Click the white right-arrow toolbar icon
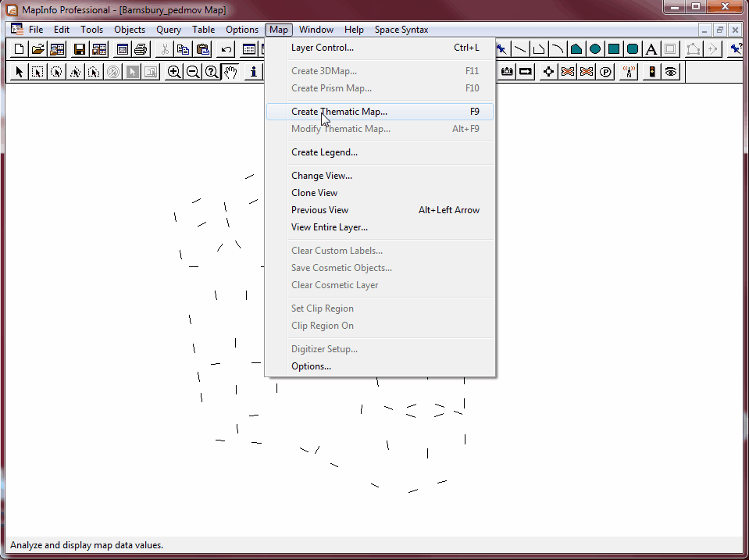The height and width of the screenshot is (560, 749). pyautogui.click(x=526, y=72)
